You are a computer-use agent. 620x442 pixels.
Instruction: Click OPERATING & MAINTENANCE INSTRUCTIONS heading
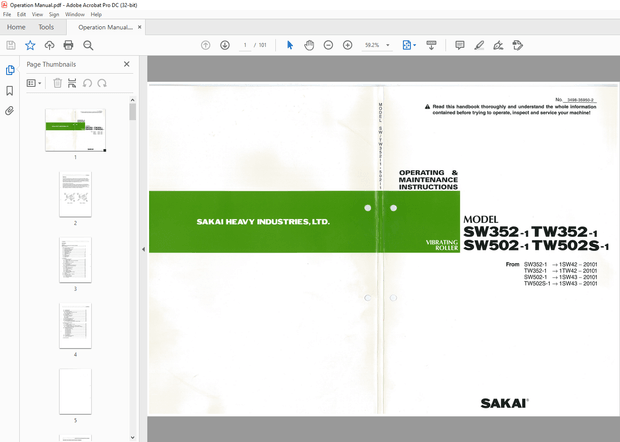(428, 179)
